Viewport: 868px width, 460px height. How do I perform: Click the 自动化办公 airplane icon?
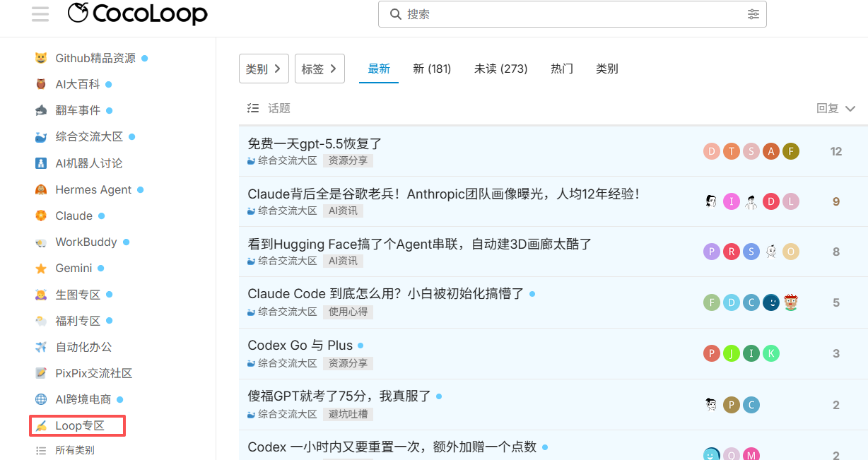41,347
